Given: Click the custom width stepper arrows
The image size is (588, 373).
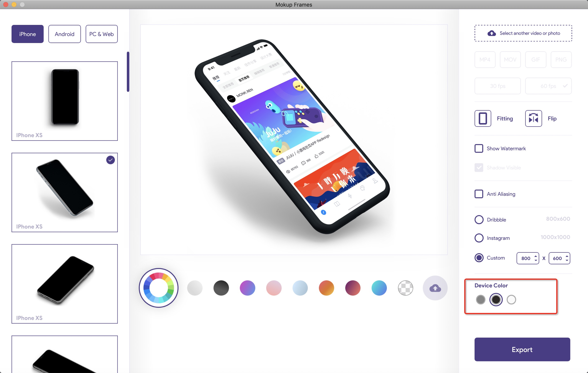Looking at the screenshot, I should coord(535,258).
